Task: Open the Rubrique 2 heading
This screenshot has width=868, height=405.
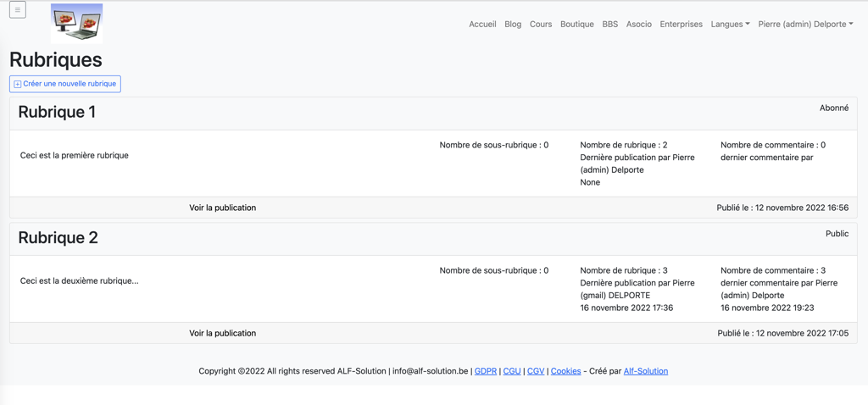Action: (58, 238)
